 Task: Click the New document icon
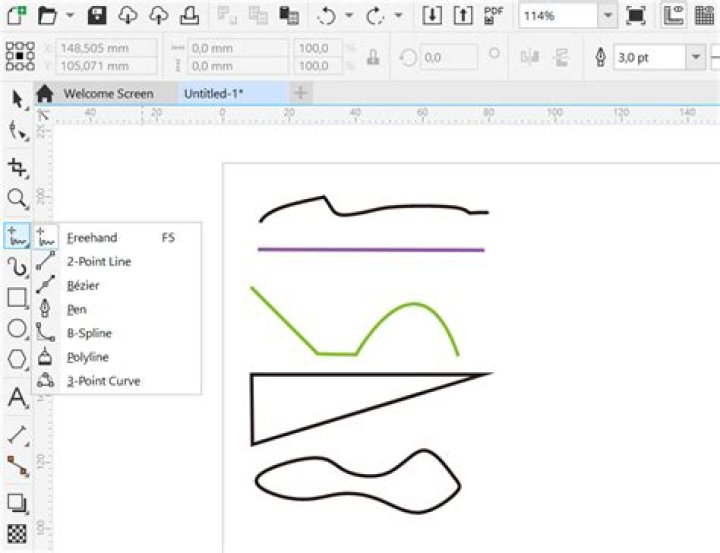[17, 15]
